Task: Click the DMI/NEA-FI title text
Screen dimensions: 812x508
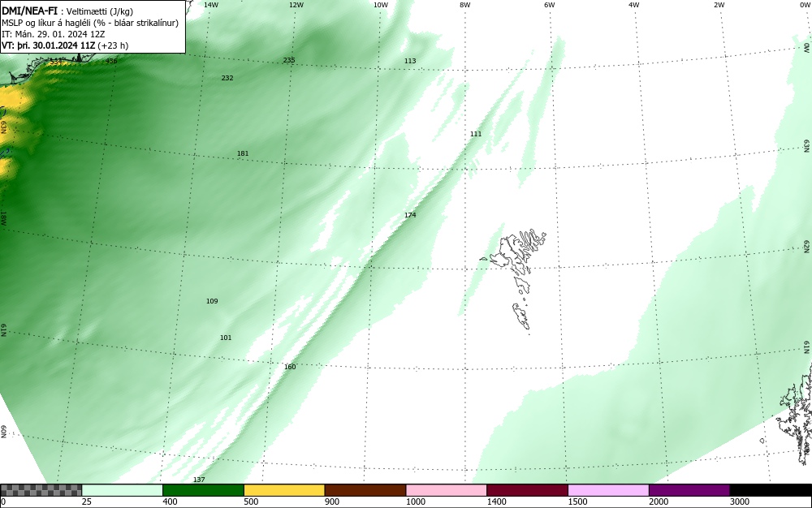Action: point(29,11)
